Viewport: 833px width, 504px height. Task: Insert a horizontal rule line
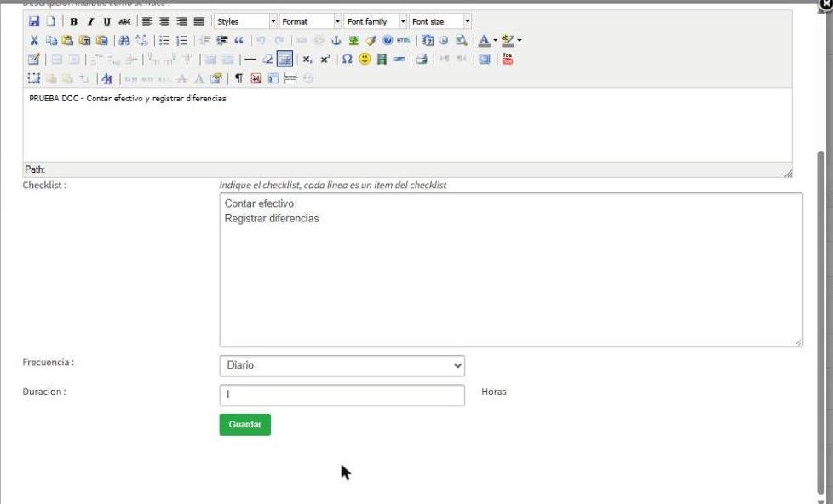[250, 59]
